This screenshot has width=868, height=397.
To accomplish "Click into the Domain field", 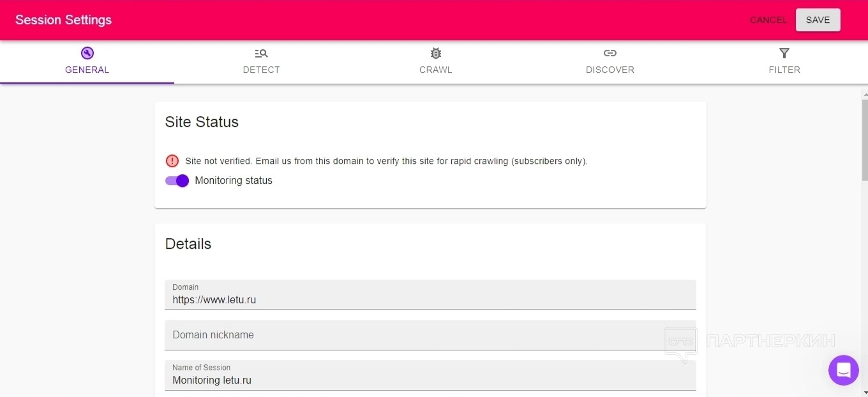I will (x=430, y=299).
